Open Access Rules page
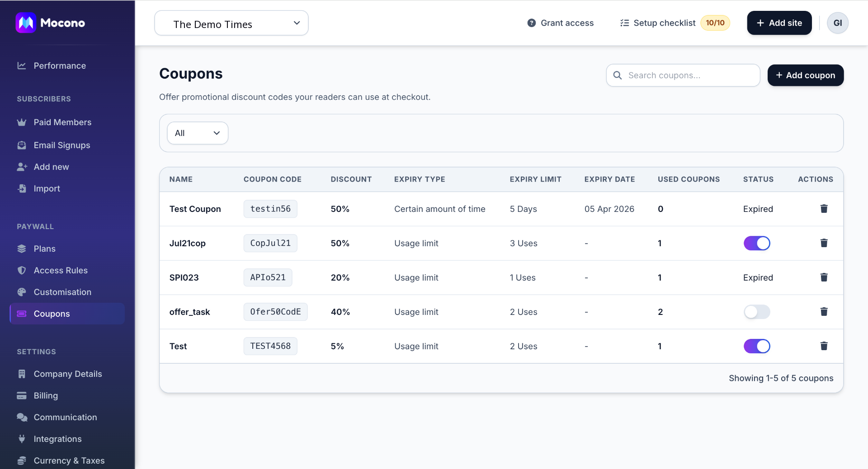This screenshot has height=469, width=868. 61,270
